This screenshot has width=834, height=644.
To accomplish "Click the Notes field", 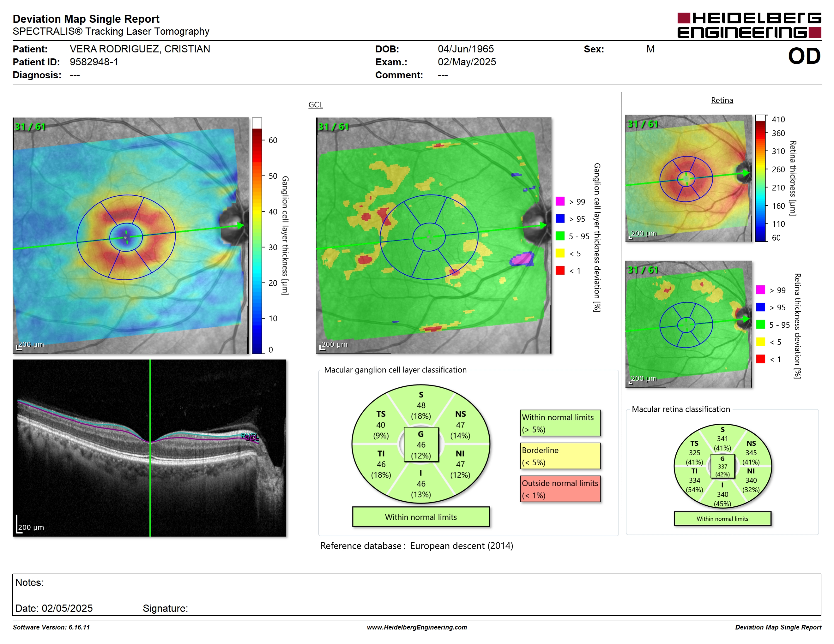I will (417, 594).
